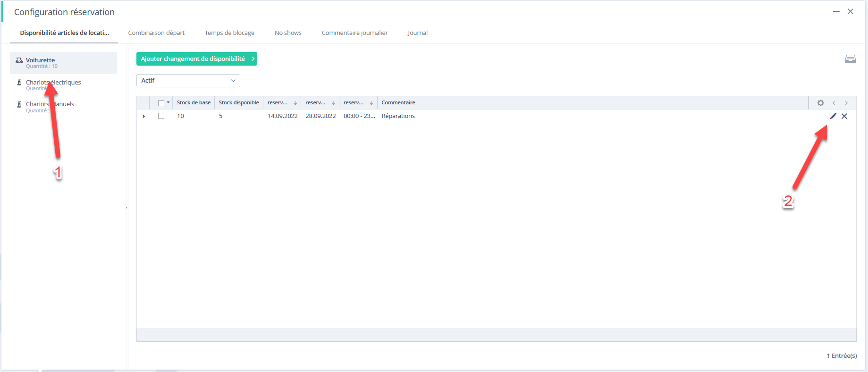Click the printer icon at top right
This screenshot has width=868, height=372.
(851, 59)
